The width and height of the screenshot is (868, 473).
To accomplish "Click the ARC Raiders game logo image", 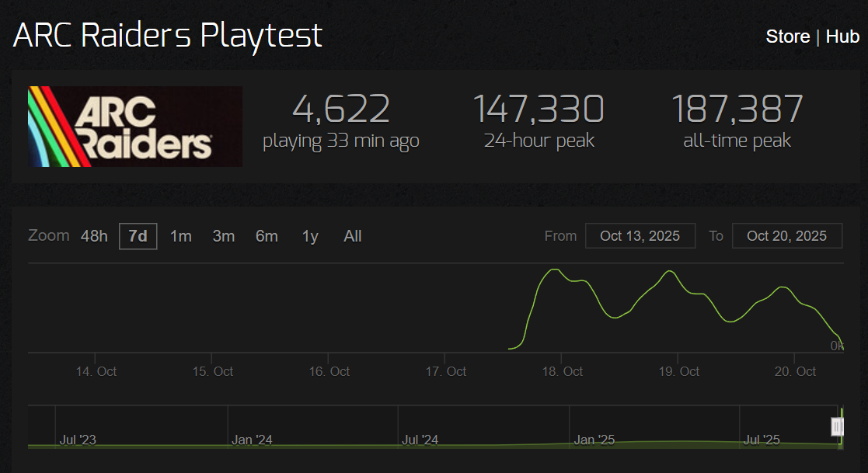I will pos(135,127).
